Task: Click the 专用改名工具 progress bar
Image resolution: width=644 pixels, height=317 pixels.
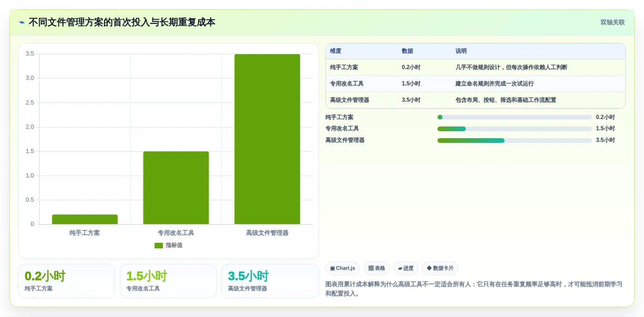Action: pyautogui.click(x=515, y=129)
